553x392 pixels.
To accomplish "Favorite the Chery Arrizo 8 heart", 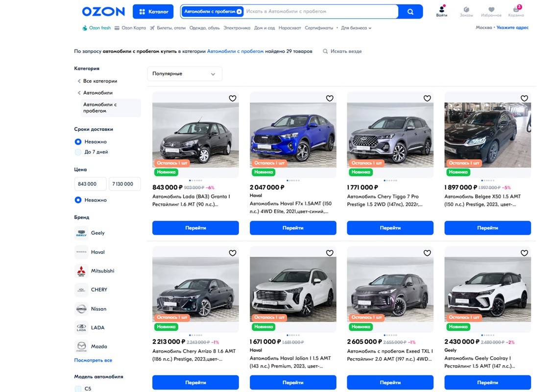I will tap(232, 253).
